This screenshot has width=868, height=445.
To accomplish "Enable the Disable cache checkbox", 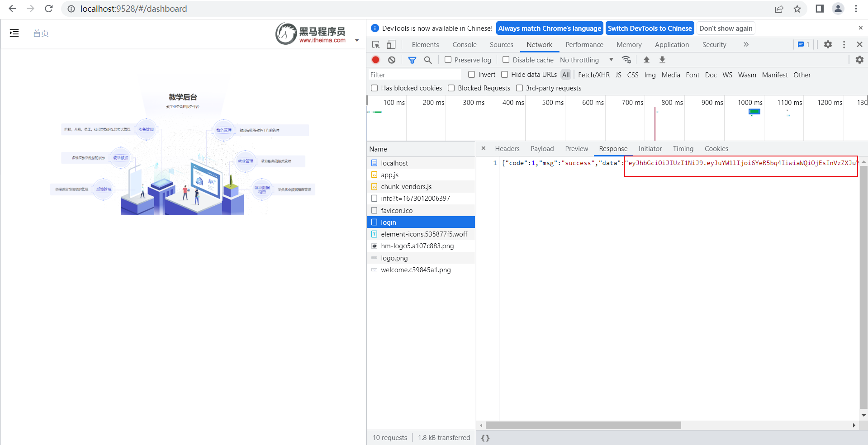I will click(x=506, y=60).
